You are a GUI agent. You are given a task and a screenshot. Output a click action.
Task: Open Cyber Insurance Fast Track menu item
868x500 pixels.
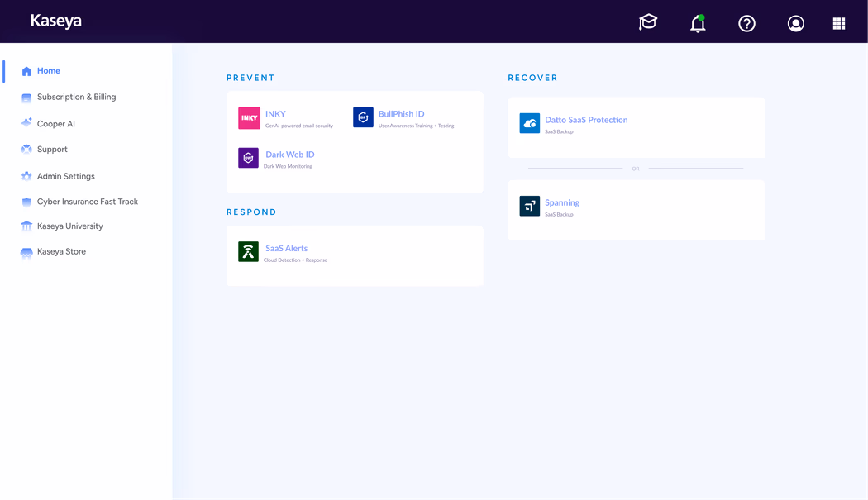point(88,202)
